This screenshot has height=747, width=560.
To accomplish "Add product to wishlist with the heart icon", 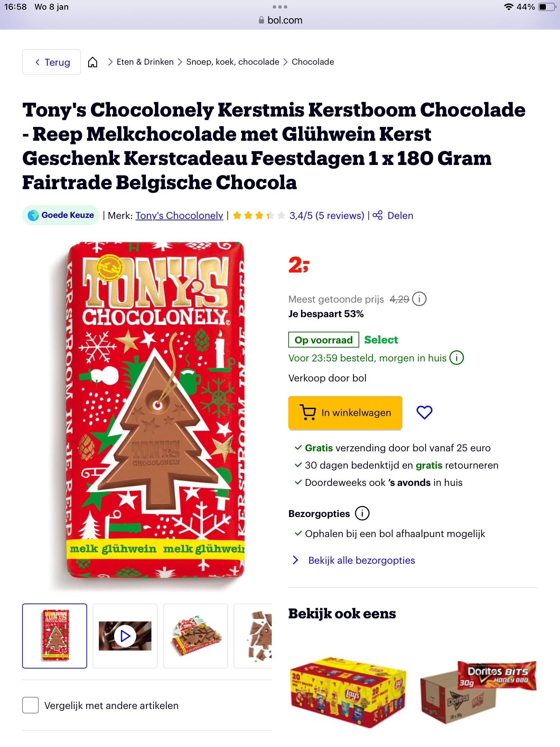I will (x=424, y=412).
